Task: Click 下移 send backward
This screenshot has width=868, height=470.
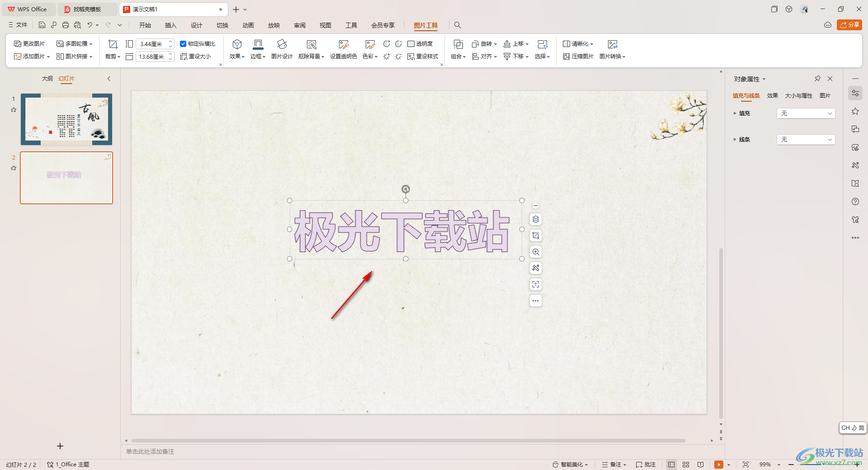Action: click(516, 56)
